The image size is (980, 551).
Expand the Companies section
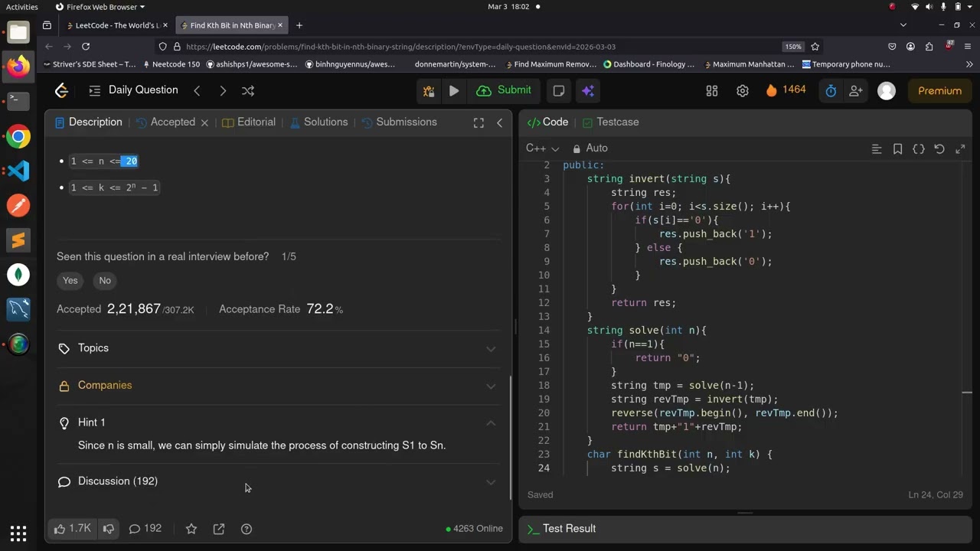tap(277, 386)
